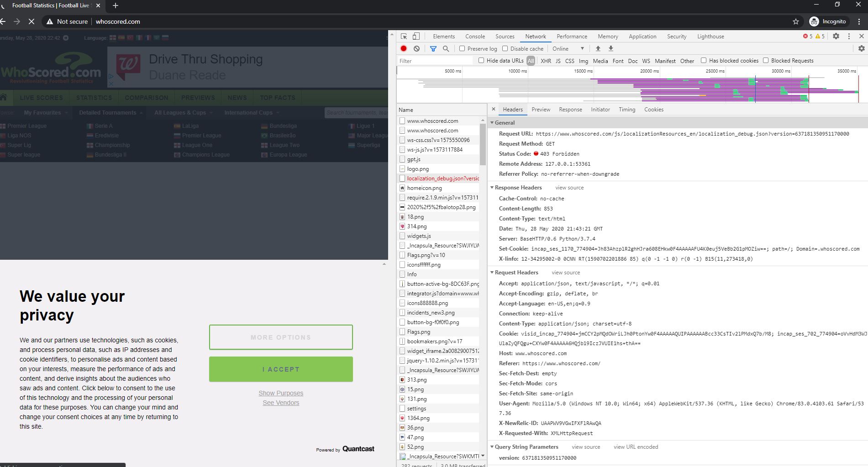Clear the network requests log
The image size is (868, 467).
point(416,48)
